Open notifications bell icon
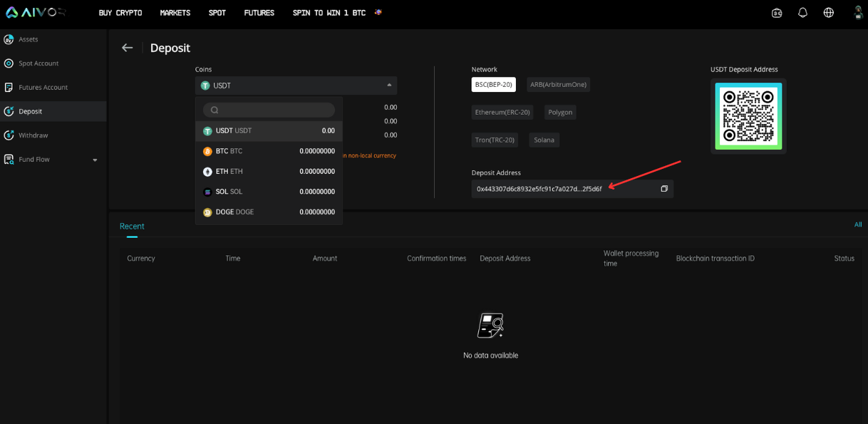Viewport: 868px width, 424px height. tap(802, 13)
